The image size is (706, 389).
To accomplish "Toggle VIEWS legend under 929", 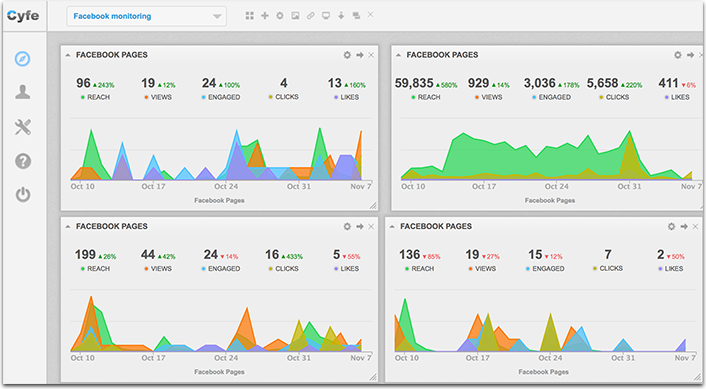I will coord(489,97).
